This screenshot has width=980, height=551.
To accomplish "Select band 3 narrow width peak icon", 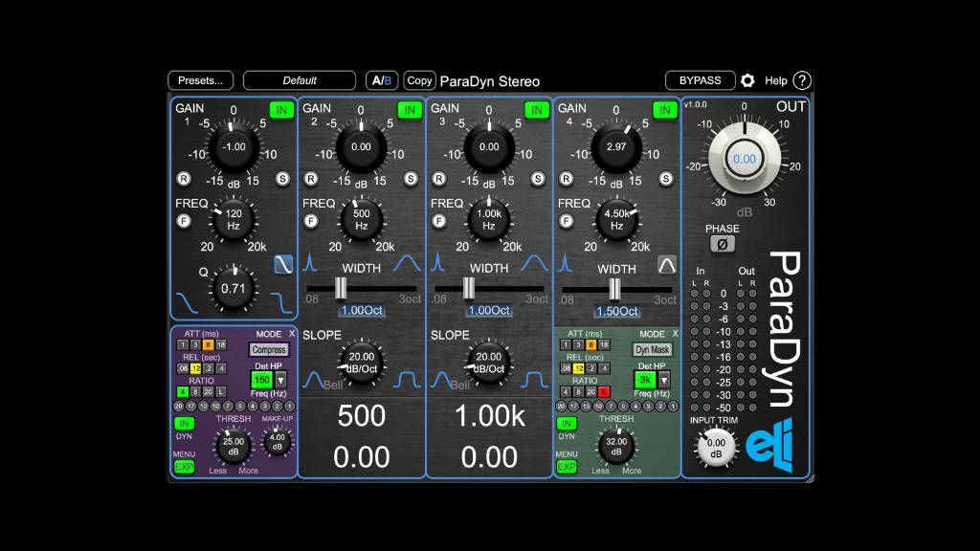I will coord(438,262).
